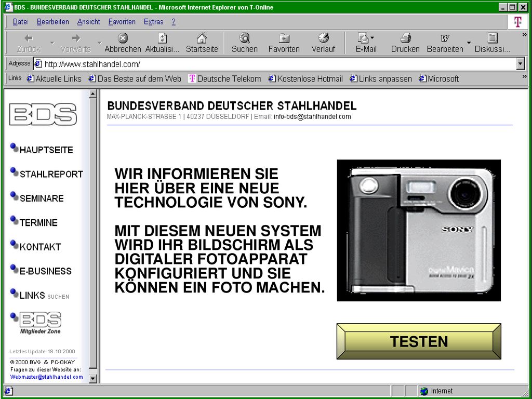Click the TESTEN button
The width and height of the screenshot is (532, 399).
click(419, 341)
